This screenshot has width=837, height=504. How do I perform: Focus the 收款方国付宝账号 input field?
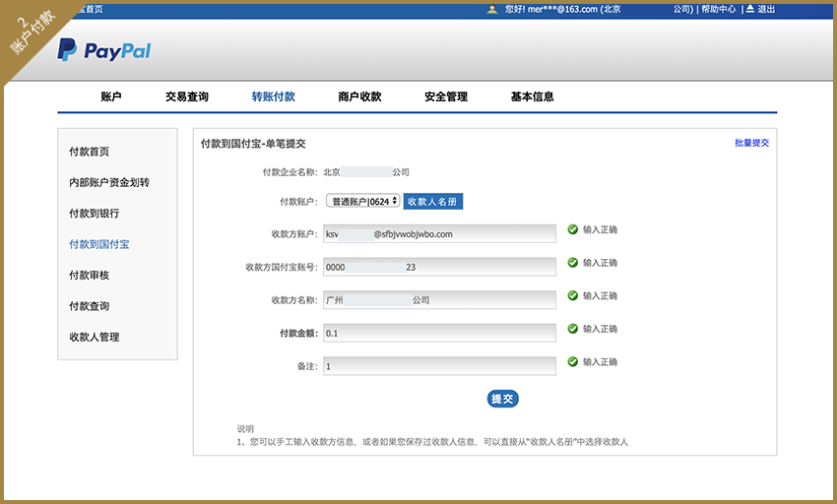tap(439, 267)
